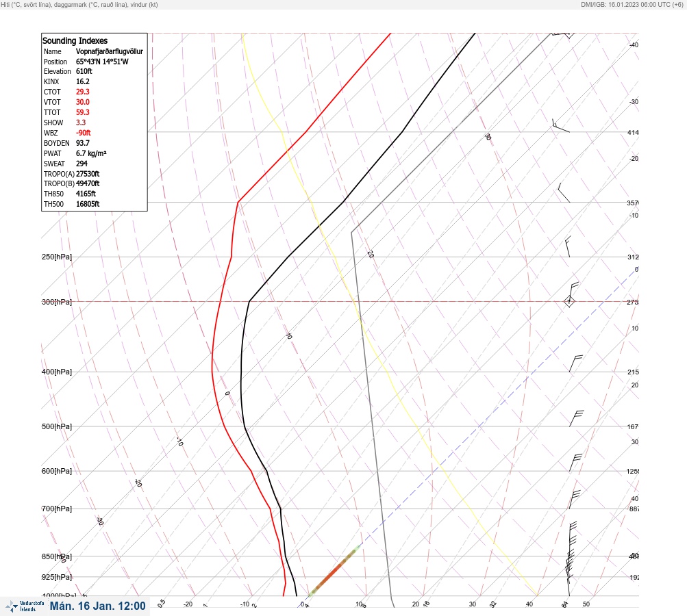The width and height of the screenshot is (687, 616).
Task: Click the Veðurstofa Íslands logo
Action: [x=25, y=606]
